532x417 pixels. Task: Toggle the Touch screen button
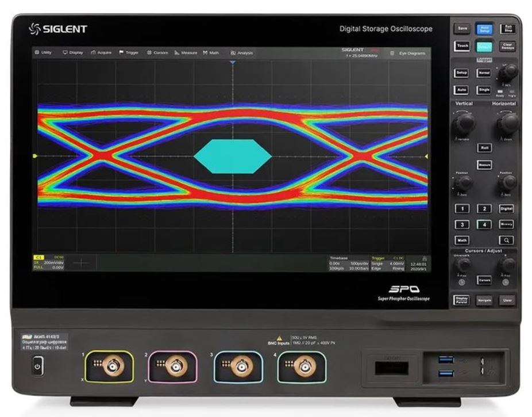pos(462,46)
